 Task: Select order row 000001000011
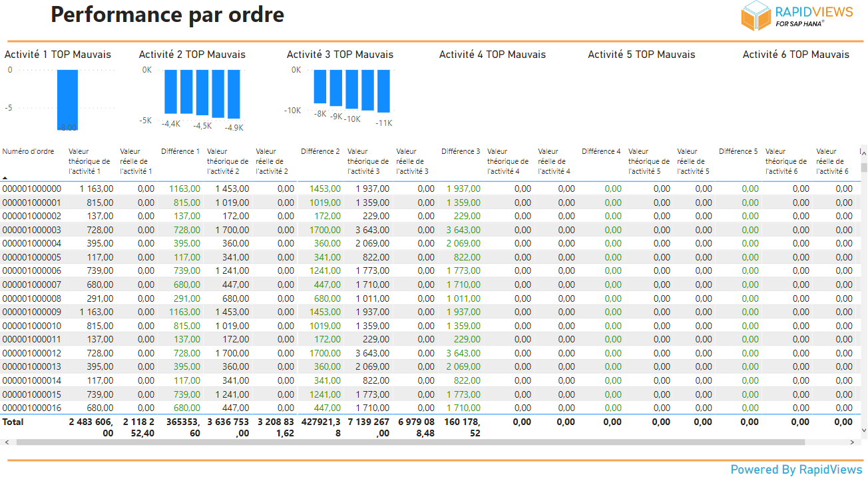(x=430, y=339)
